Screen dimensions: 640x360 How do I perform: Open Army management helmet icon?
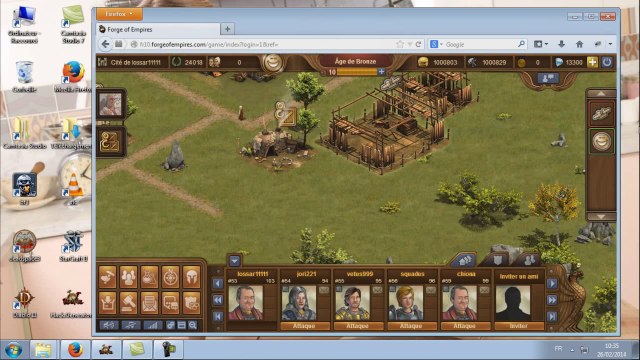tap(191, 277)
